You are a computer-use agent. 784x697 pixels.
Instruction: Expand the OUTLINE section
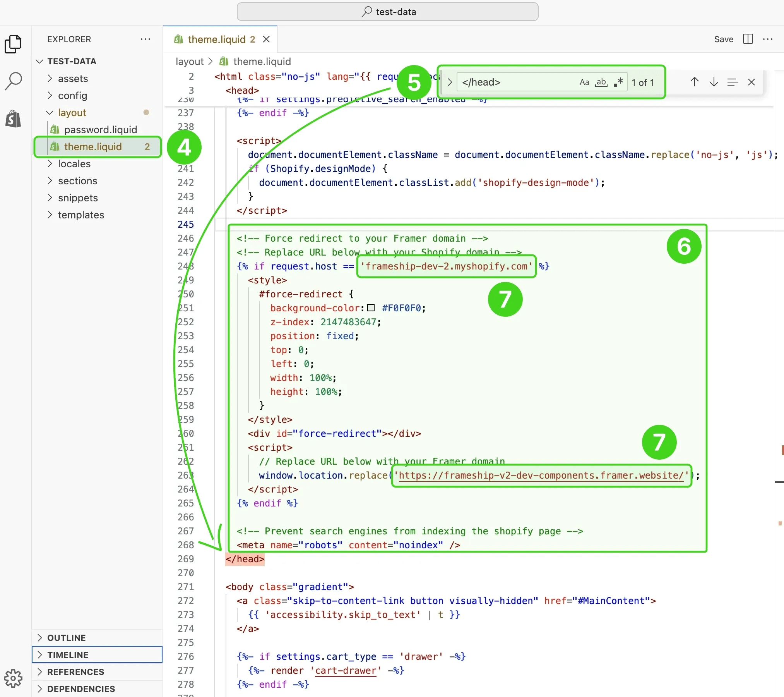66,638
